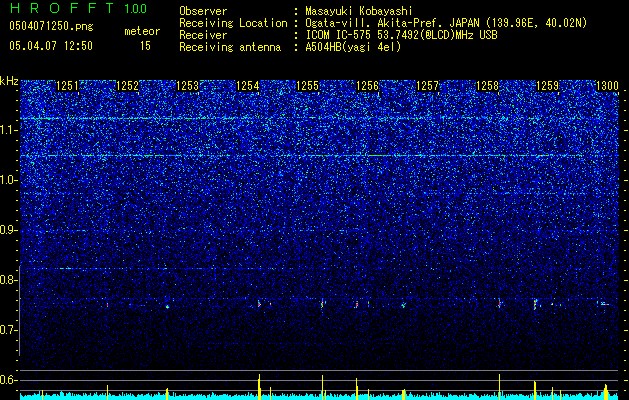This screenshot has width=629, height=400.
Task: Click the meteor count label
Action: point(142,31)
